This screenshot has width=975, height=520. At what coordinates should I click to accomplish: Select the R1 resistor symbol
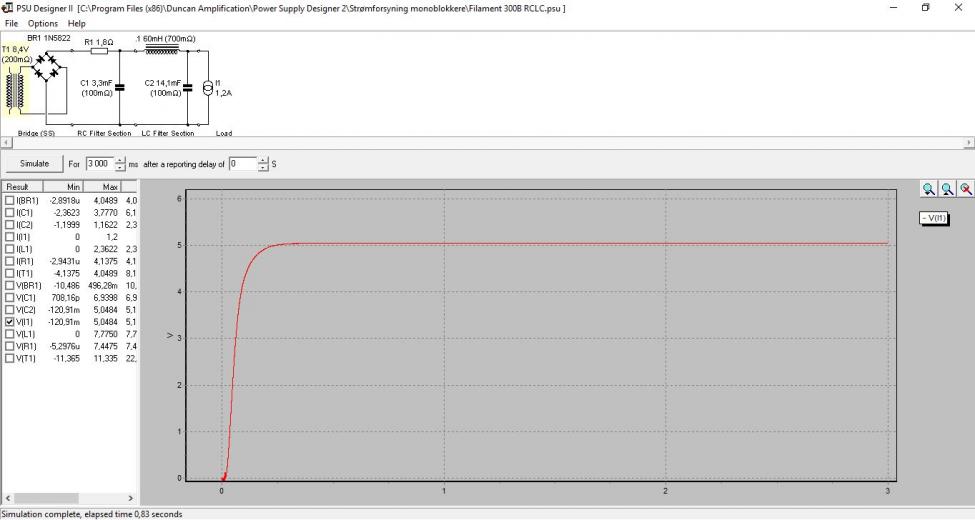click(99, 51)
